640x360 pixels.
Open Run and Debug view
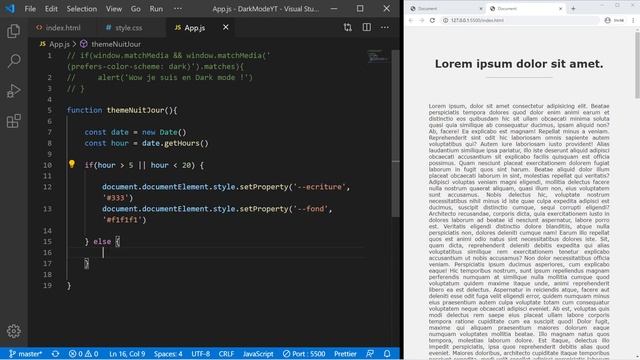[13, 91]
